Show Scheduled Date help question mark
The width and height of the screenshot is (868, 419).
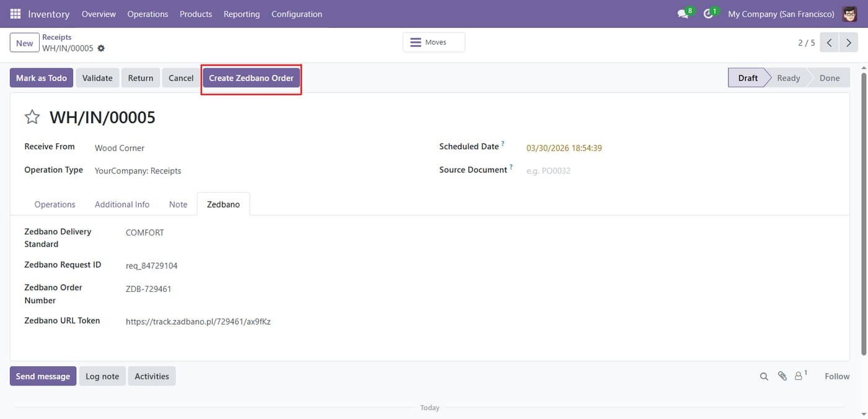503,144
